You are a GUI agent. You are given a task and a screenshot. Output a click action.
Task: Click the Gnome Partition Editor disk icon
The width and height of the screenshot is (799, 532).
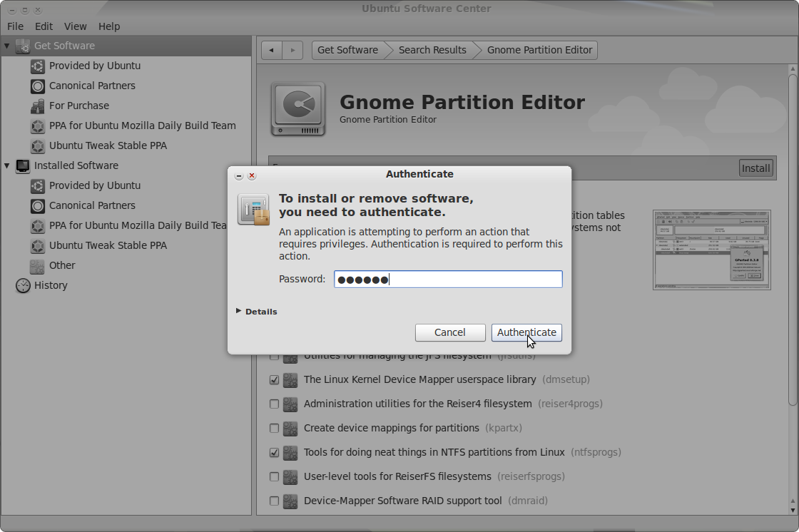[x=298, y=108]
